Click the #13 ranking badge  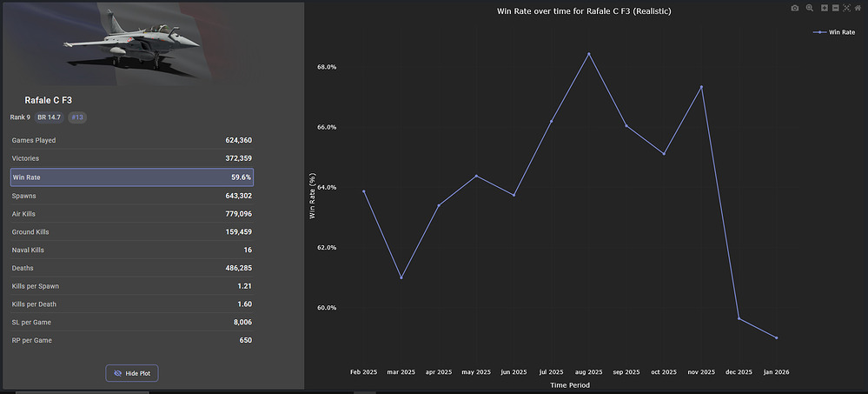pos(77,117)
